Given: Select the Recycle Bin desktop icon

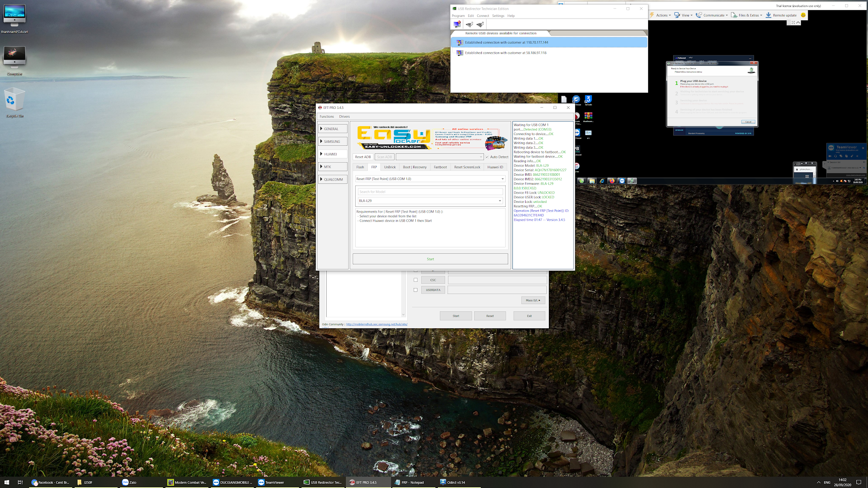Looking at the screenshot, I should 14,103.
